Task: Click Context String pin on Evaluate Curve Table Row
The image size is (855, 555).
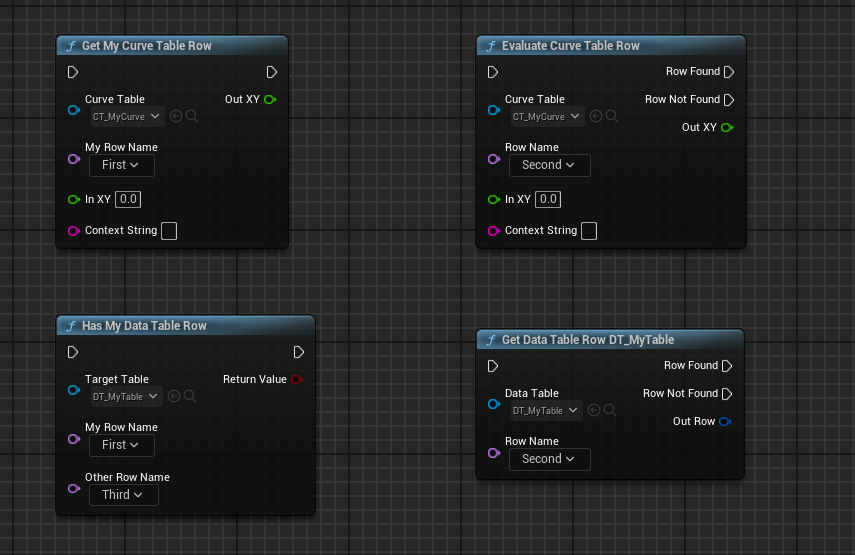Action: 493,231
